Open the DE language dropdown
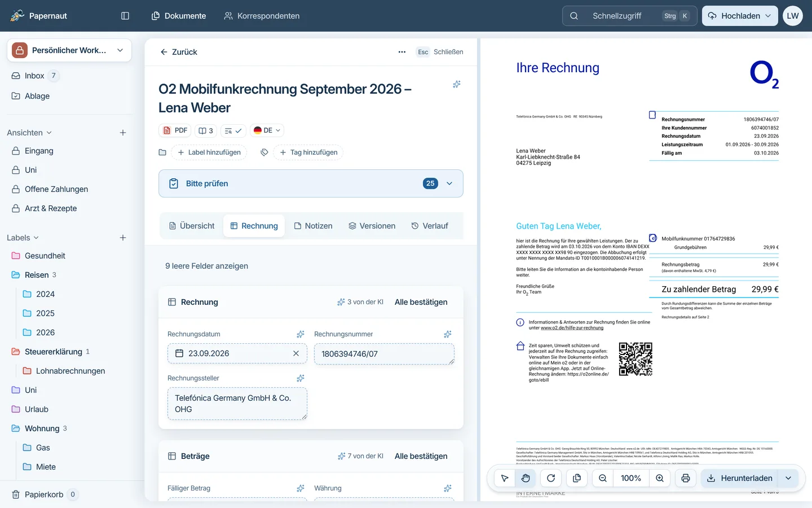This screenshot has width=812, height=508. [x=267, y=130]
